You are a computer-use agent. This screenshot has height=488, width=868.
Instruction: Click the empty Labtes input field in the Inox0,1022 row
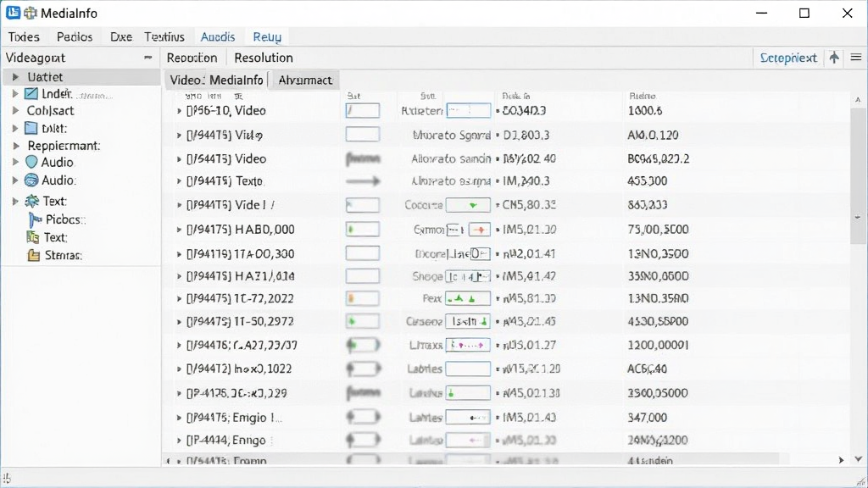pyautogui.click(x=468, y=369)
